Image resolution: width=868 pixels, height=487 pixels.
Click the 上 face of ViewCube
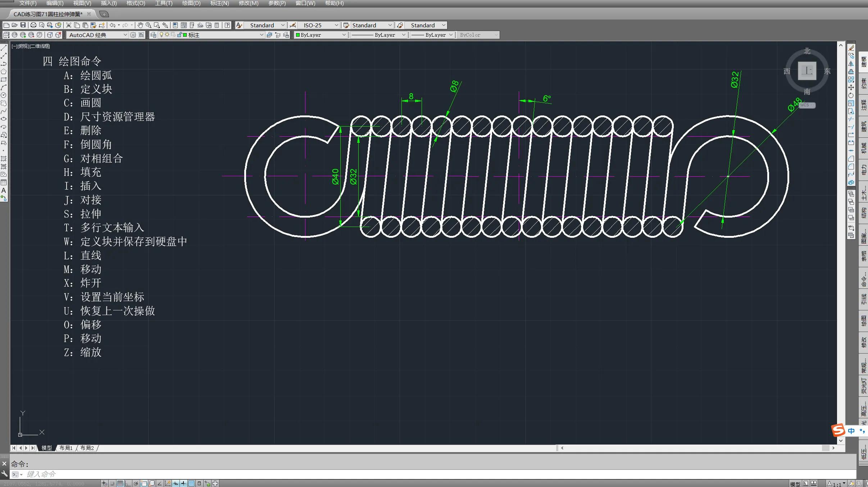click(807, 71)
